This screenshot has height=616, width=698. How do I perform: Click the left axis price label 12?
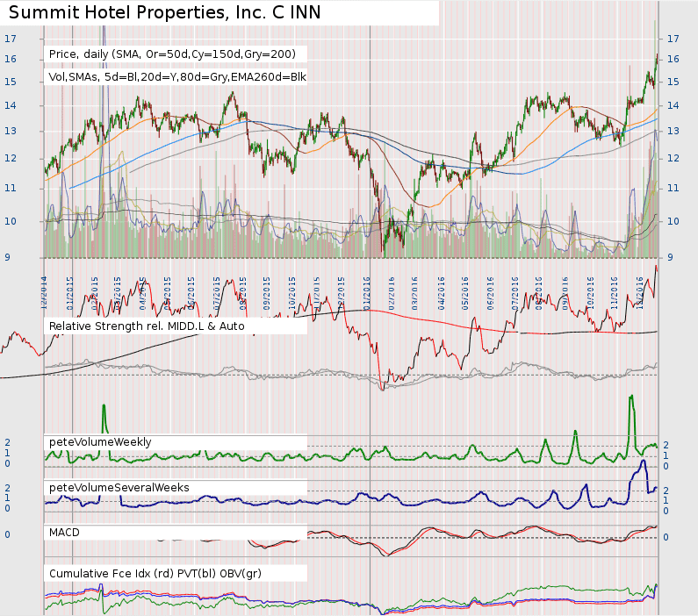(11, 158)
